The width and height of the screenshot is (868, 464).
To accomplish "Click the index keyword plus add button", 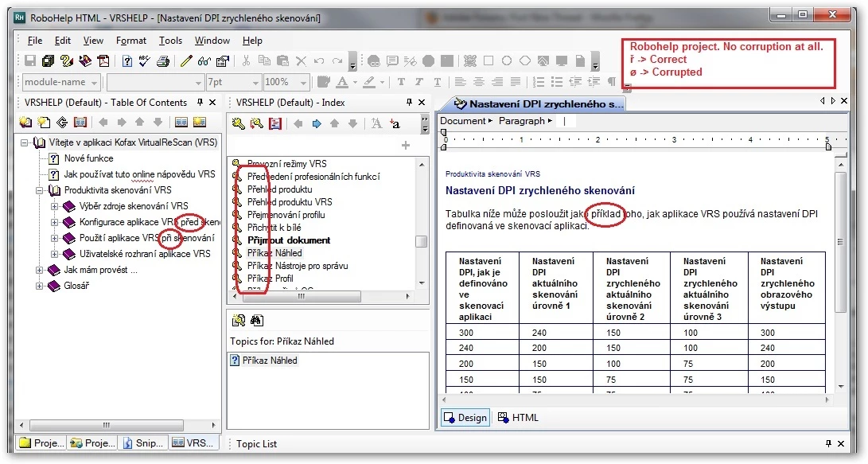I will click(x=406, y=145).
